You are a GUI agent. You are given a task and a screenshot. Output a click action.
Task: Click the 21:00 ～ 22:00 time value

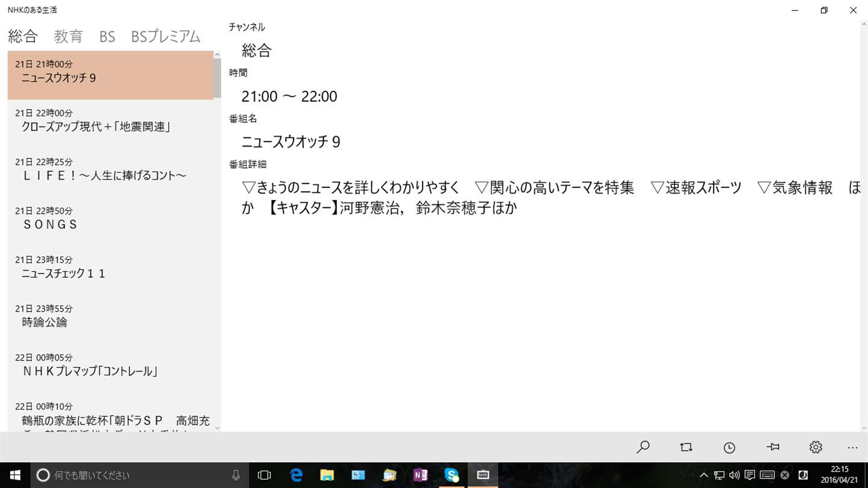point(289,96)
